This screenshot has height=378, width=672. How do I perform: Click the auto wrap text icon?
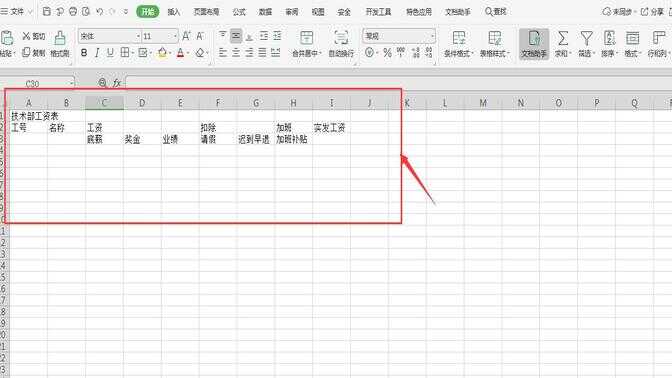341,38
